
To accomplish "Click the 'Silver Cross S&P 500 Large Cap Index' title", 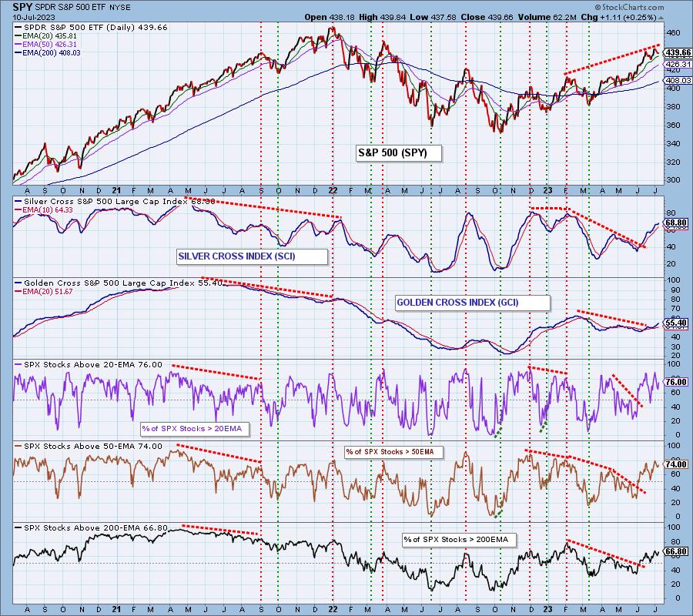I will [x=106, y=202].
